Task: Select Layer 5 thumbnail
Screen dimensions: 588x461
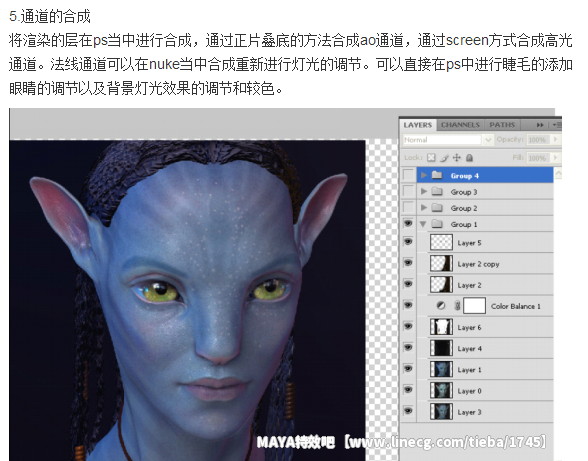Action: (441, 242)
